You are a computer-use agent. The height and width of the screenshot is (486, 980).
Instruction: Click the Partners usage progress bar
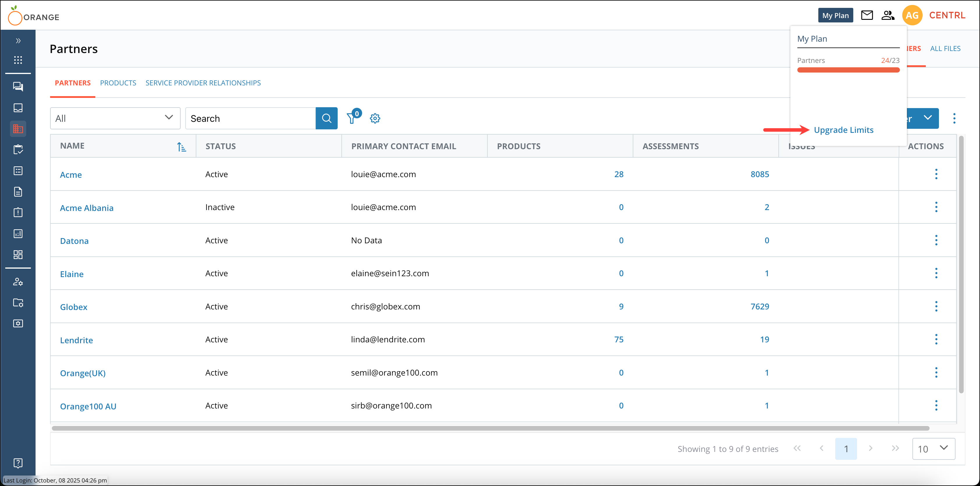848,70
